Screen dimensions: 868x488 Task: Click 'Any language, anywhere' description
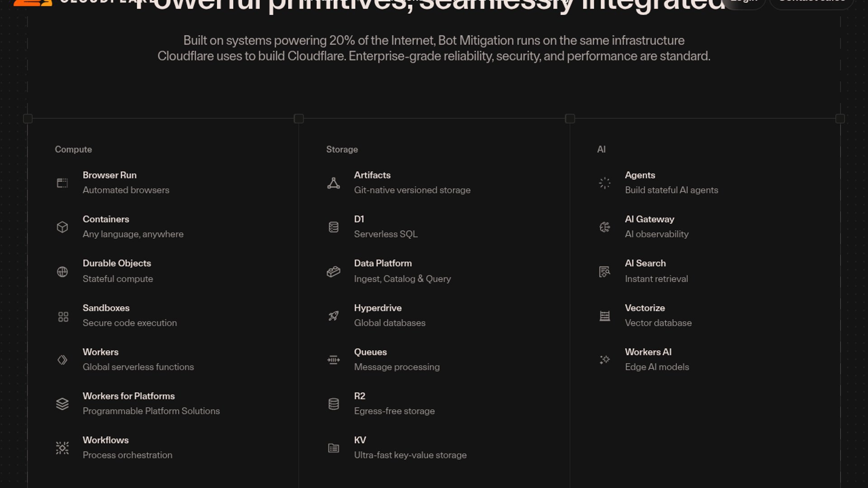pos(133,234)
